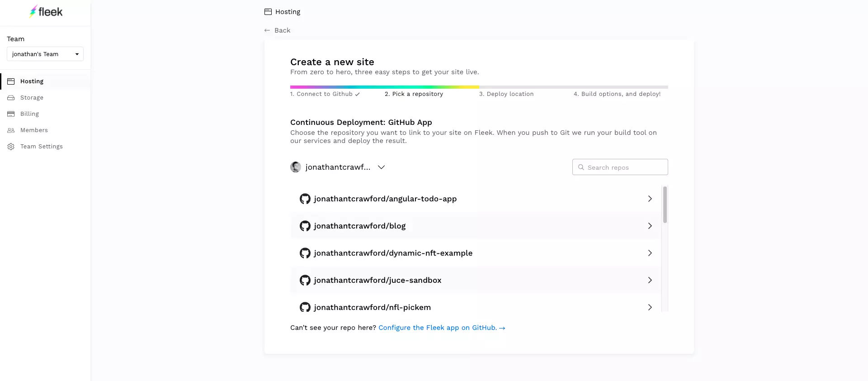Select step 4 Build options, and deploy
Screen dimensions: 868x381
point(617,94)
